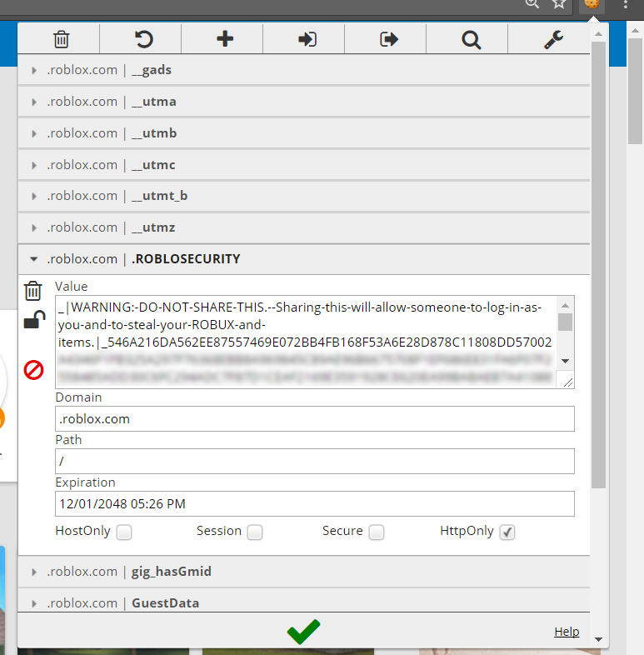Add a new cookie with plus icon

tap(225, 39)
